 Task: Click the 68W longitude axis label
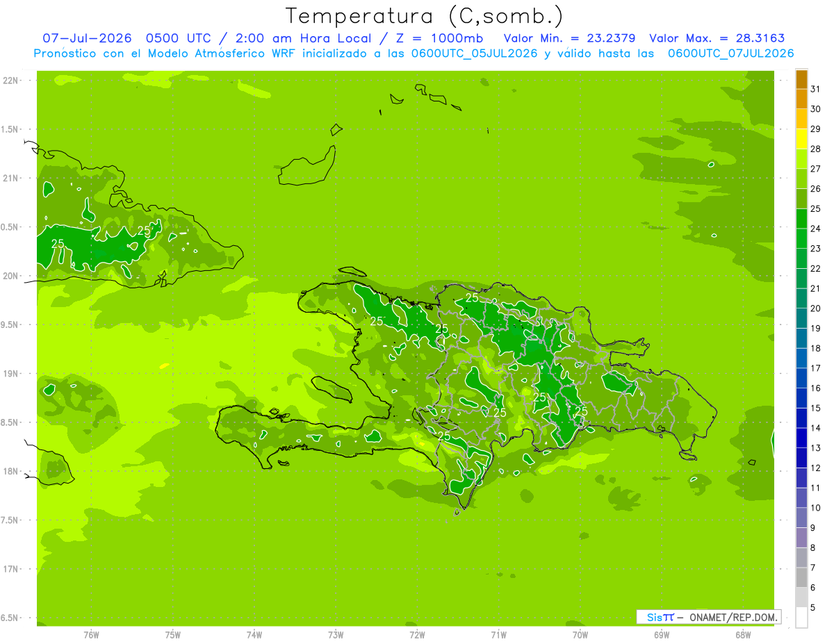point(742,634)
